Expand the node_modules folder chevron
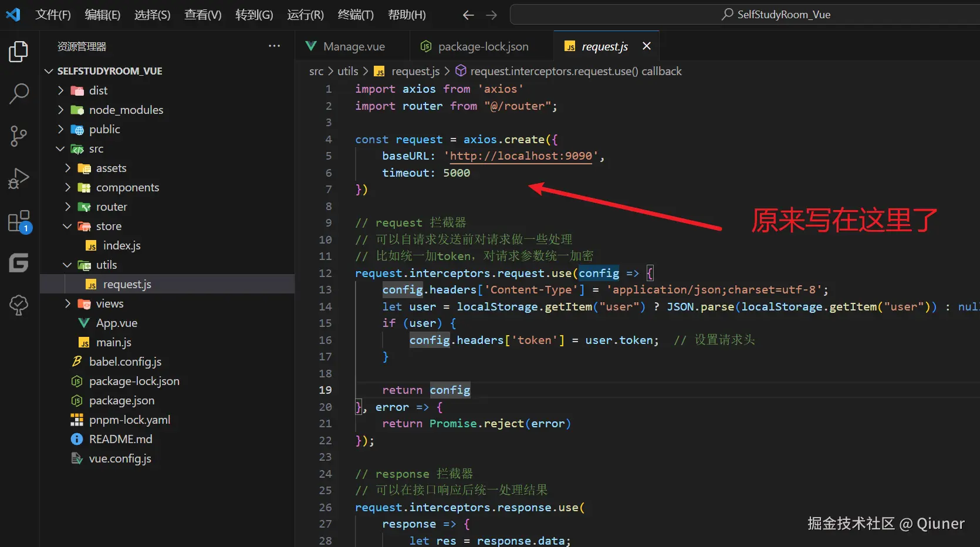 tap(60, 110)
